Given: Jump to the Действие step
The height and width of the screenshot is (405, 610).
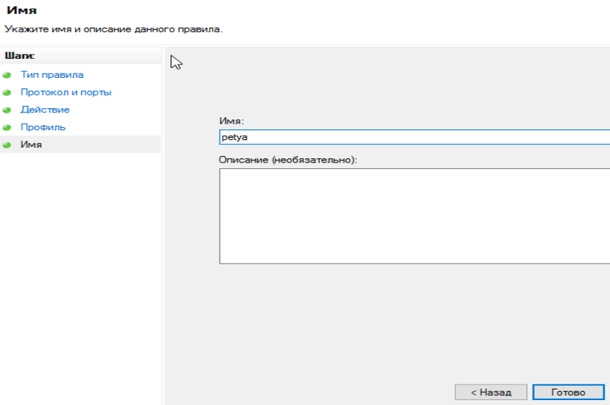Looking at the screenshot, I should [x=45, y=110].
